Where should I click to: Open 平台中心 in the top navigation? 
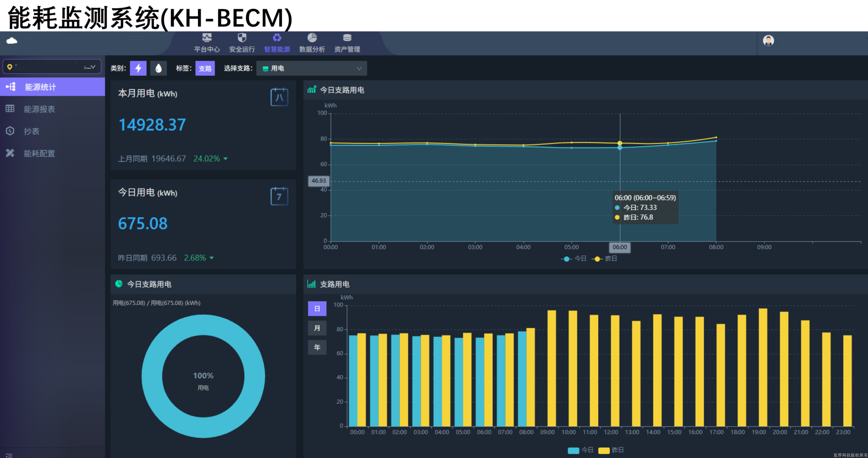pyautogui.click(x=207, y=43)
